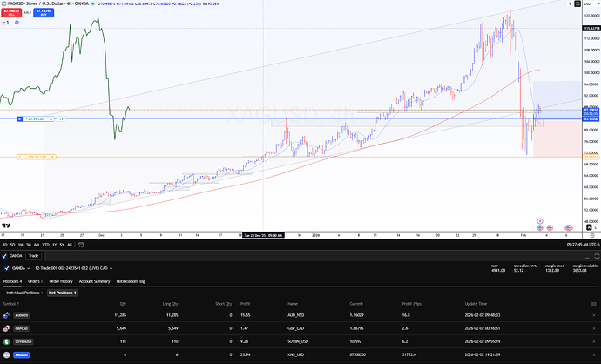
Task: Click the current price label 87.10810 on axis
Action: click(590, 110)
